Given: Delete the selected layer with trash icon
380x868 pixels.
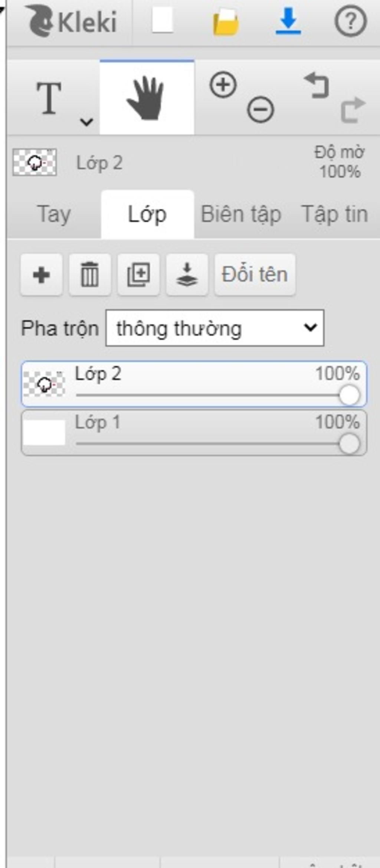Looking at the screenshot, I should [90, 275].
